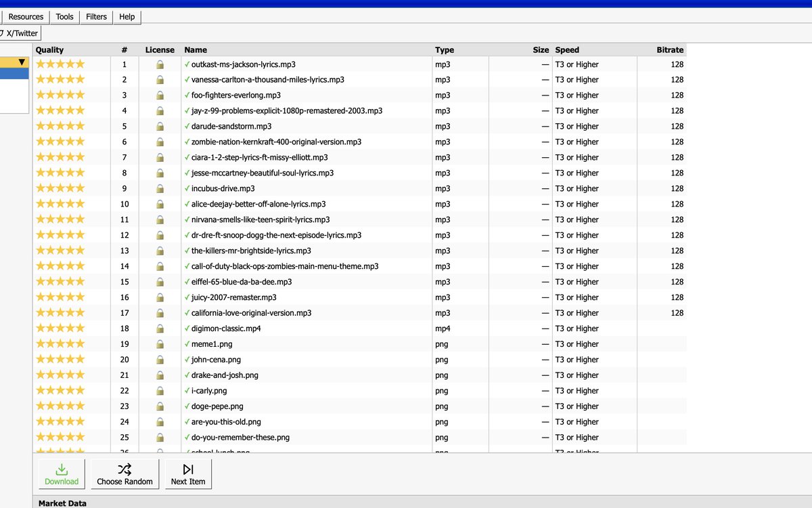Click lock icon for incubus-drive.mp3

[x=160, y=189]
